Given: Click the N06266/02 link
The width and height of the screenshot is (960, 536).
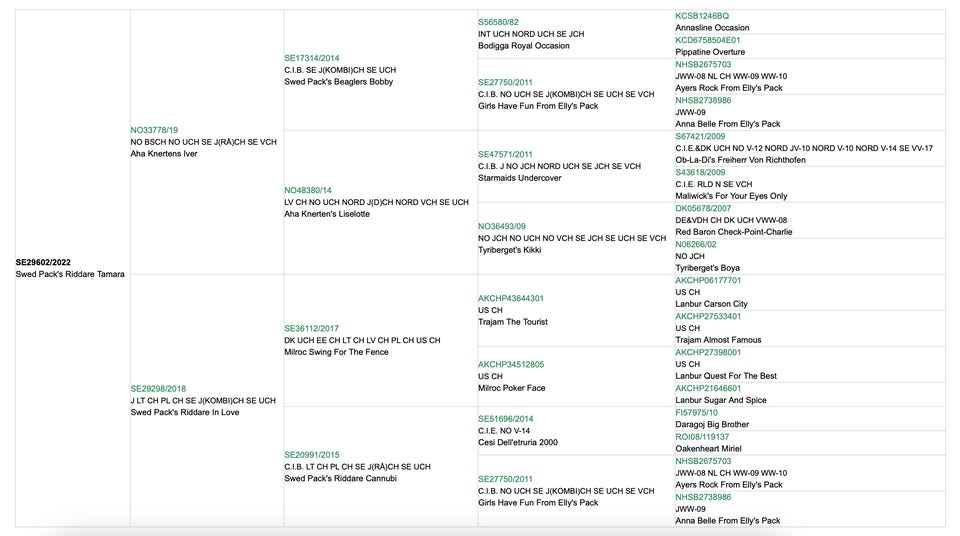Looking at the screenshot, I should (x=696, y=244).
